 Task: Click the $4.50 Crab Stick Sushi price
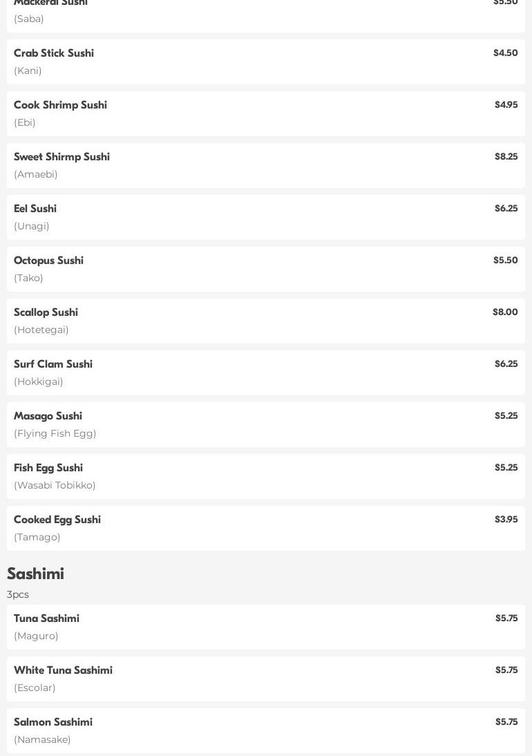pyautogui.click(x=505, y=53)
